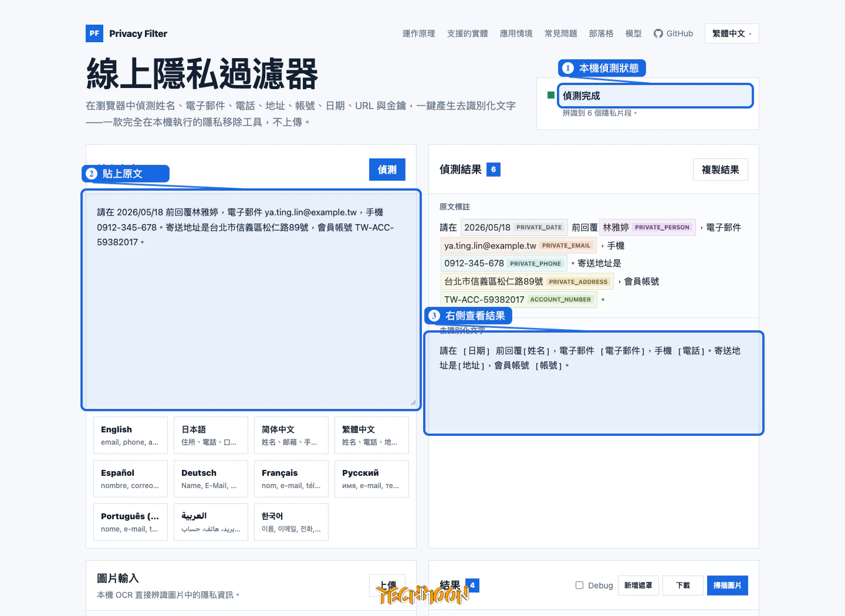Click the 林雅婷 PRIVATE_PERSON tag

[x=647, y=227]
